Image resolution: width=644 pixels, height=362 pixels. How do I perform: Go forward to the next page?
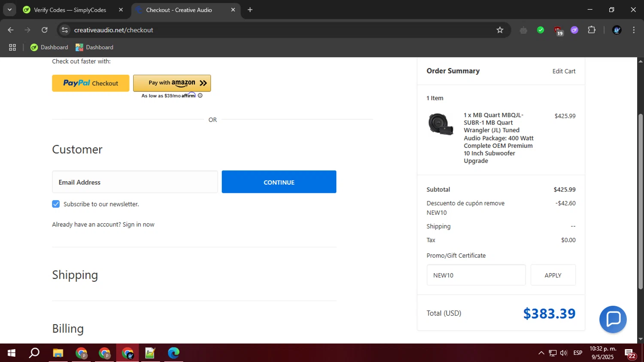coord(27,30)
